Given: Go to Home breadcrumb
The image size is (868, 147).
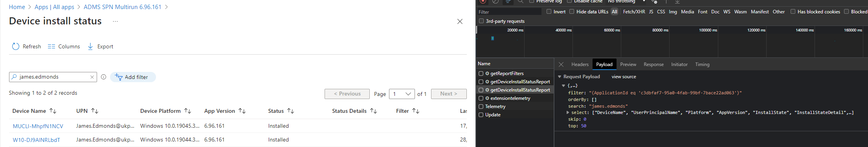Looking at the screenshot, I should [x=17, y=7].
